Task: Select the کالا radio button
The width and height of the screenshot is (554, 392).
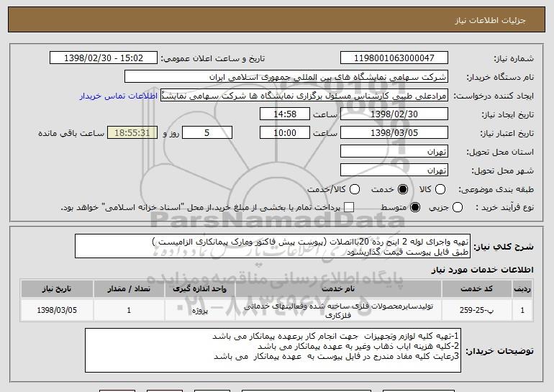Action: click(440, 189)
